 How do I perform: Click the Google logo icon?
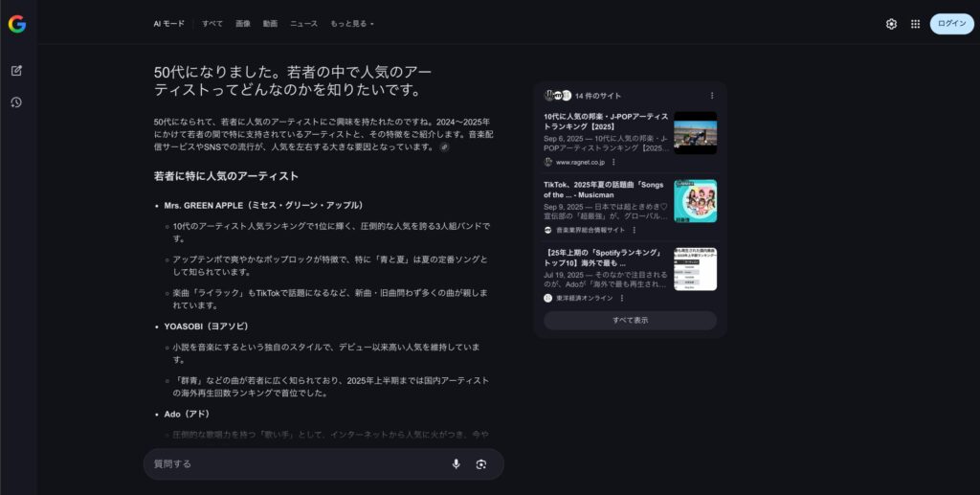(x=17, y=25)
